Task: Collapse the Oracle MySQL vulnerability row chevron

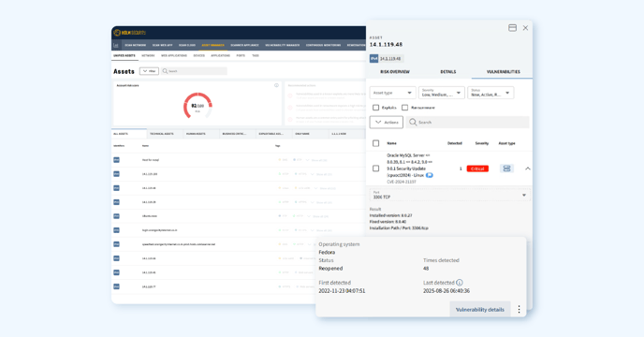Action: 528,168
